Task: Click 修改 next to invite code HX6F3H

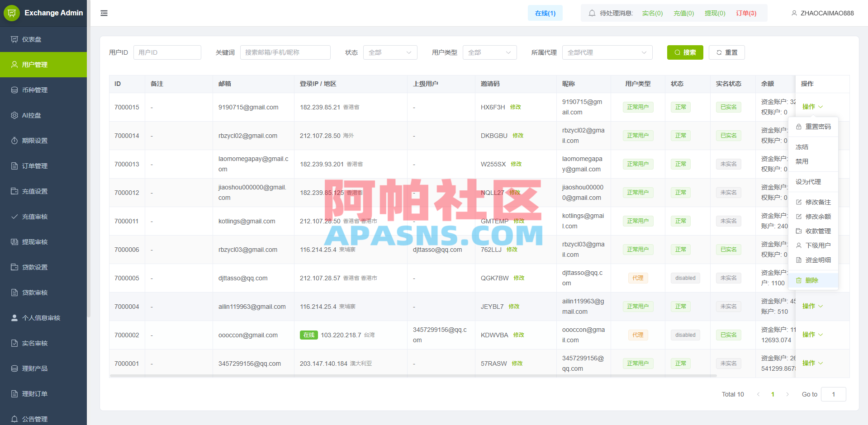Action: click(516, 107)
